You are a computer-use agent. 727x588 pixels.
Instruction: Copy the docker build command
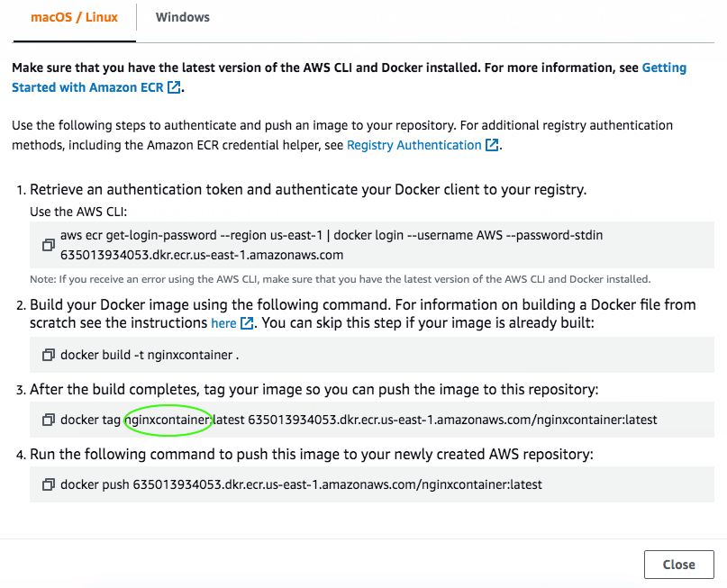(49, 355)
